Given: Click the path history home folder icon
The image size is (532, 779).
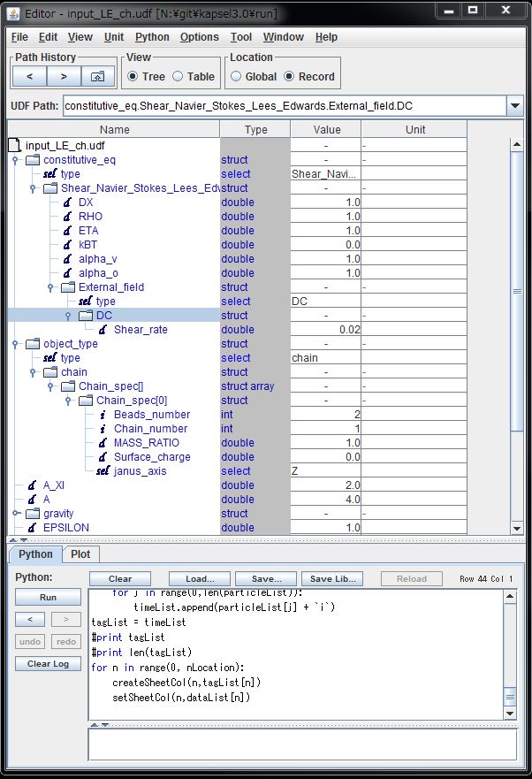Looking at the screenshot, I should (98, 77).
